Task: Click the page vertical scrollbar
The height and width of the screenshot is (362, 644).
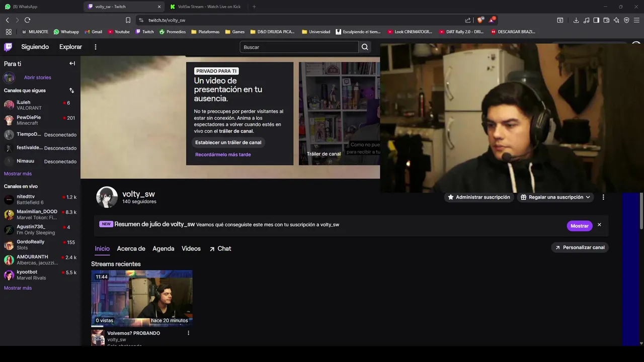Action: [641, 211]
